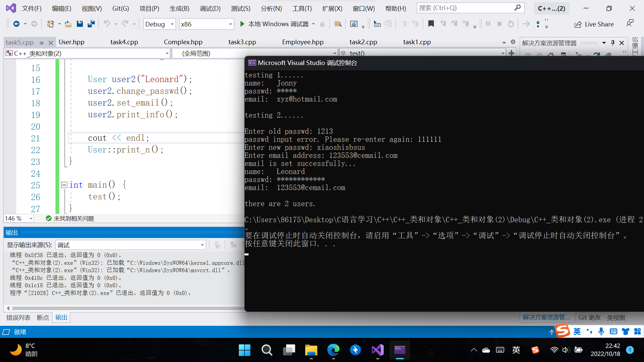Expand the output source combo box
This screenshot has height=362, width=644.
tap(202, 245)
